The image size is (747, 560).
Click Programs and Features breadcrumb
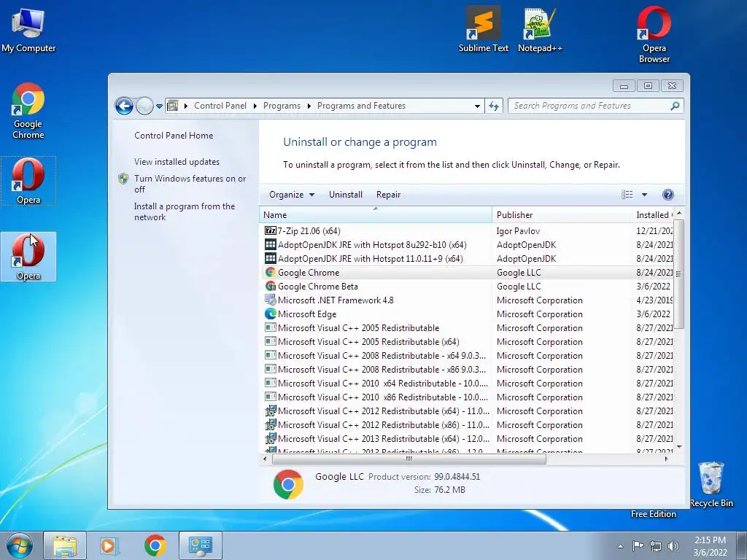(x=361, y=106)
